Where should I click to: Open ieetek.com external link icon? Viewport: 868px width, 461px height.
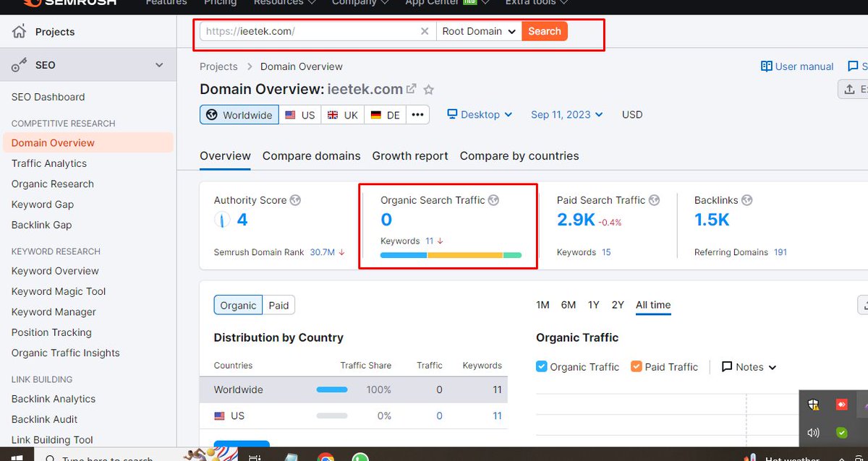412,89
